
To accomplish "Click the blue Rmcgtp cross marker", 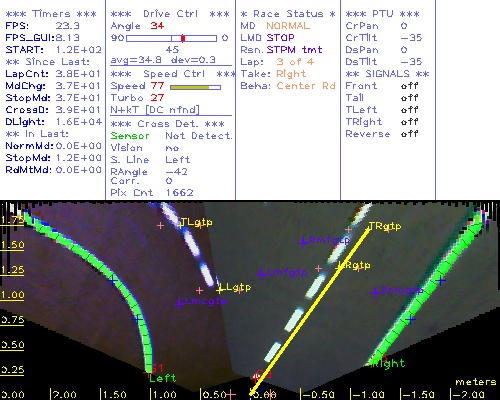I will (x=375, y=292).
